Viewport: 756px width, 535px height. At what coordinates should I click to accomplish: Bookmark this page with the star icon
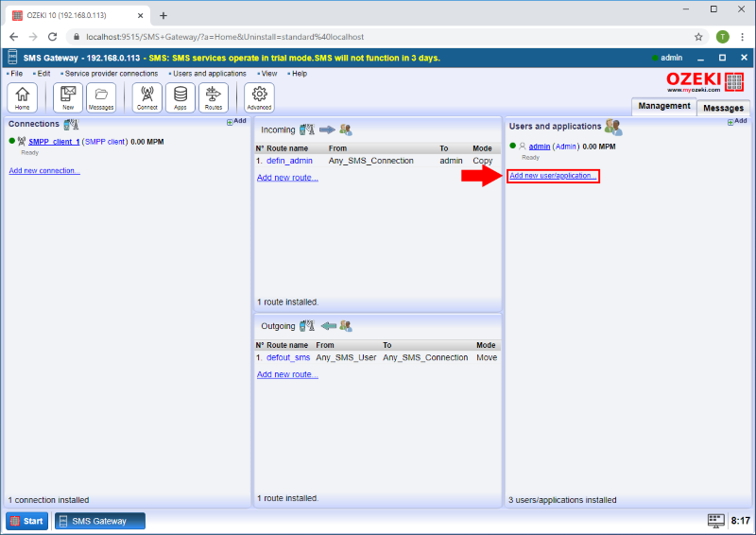tap(698, 37)
